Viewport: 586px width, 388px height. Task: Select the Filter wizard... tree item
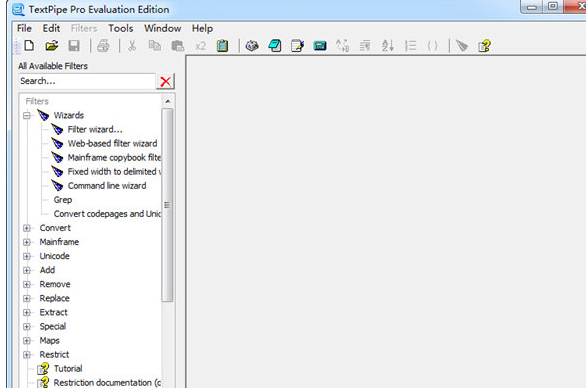pos(95,130)
